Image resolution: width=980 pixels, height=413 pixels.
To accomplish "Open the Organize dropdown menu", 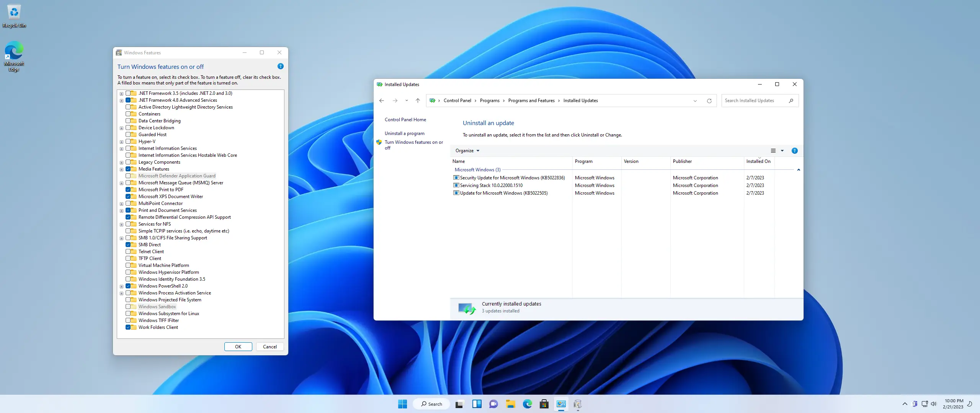I will click(467, 151).
